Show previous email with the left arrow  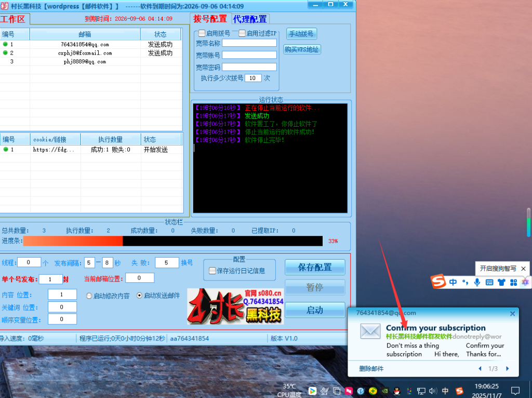[480, 369]
